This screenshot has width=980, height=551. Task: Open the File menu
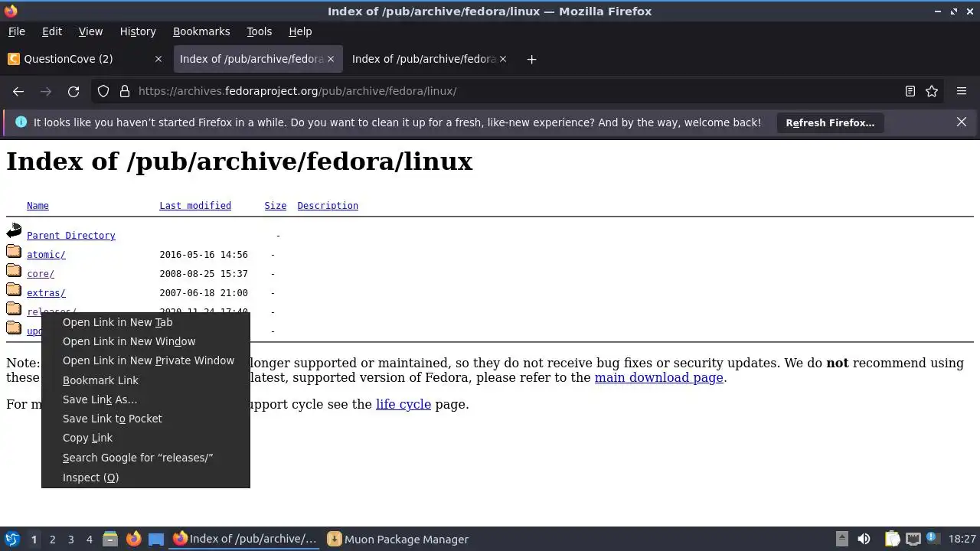click(x=16, y=31)
